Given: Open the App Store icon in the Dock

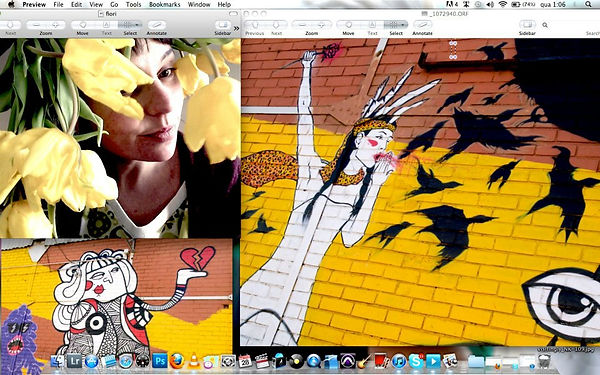Looking at the screenshot, I should point(91,361).
